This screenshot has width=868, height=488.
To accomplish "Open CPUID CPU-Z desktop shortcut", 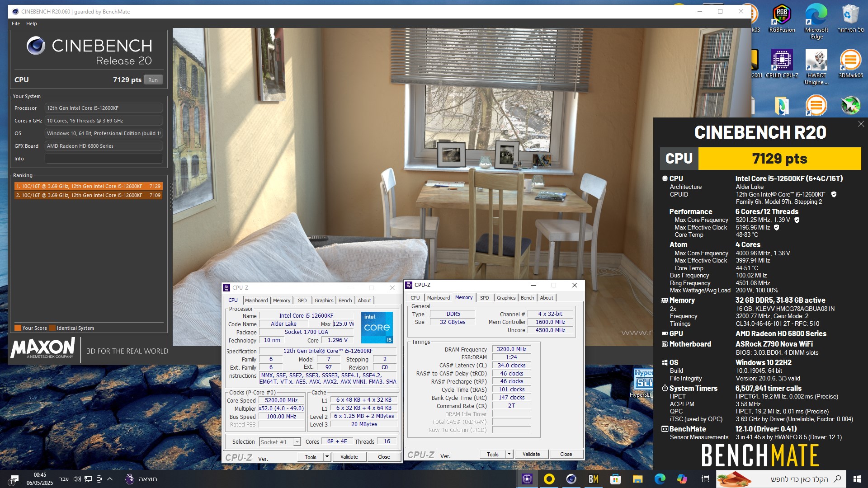I will tap(782, 64).
